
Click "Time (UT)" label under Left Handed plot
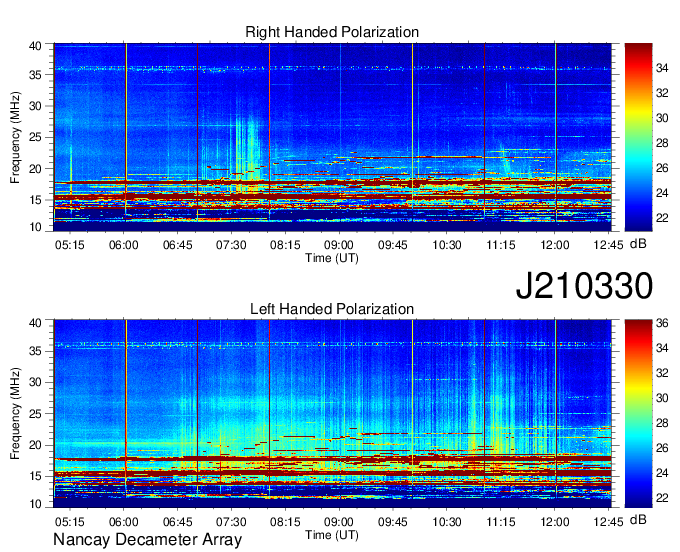tap(332, 535)
